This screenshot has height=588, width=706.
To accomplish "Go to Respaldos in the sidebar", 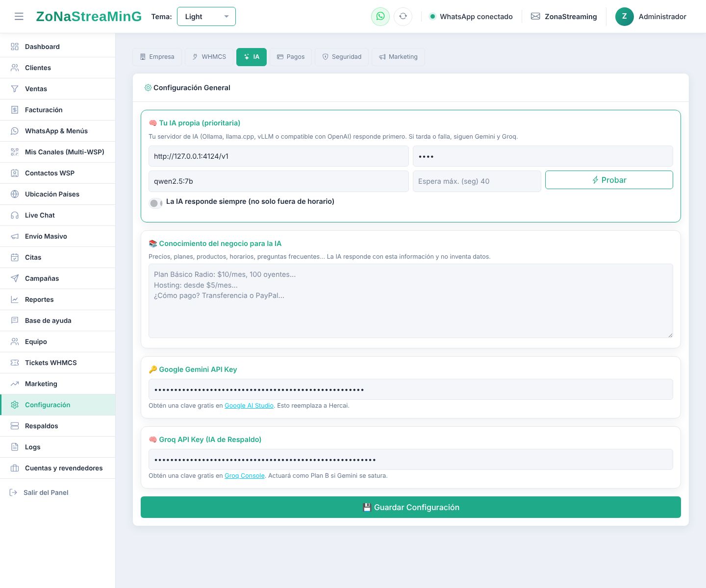I will (58, 426).
